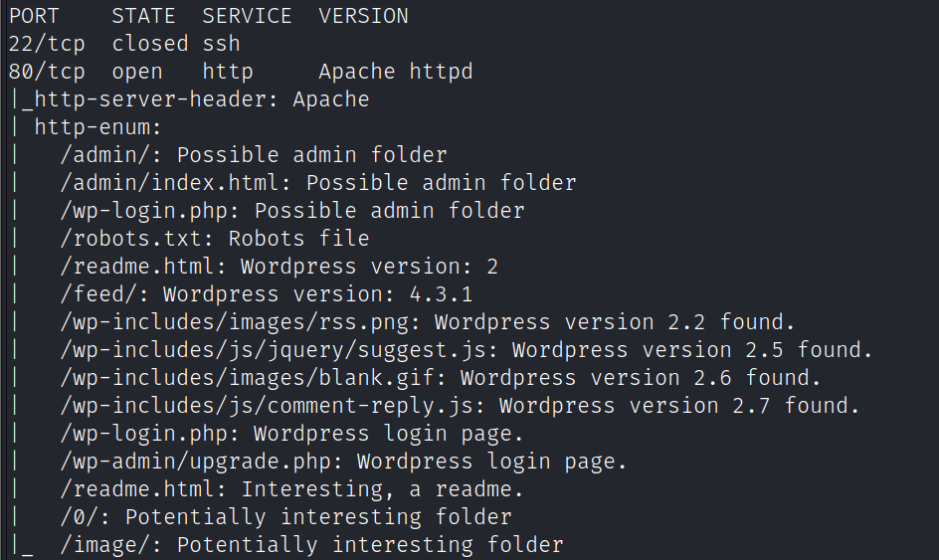Image resolution: width=939 pixels, height=560 pixels.
Task: Click the /0/ folder path
Action: point(85,517)
